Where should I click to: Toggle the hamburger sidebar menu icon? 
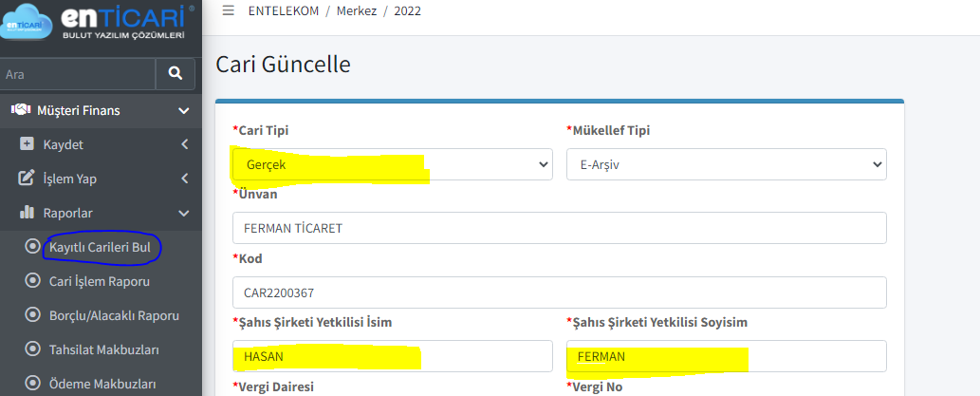(228, 10)
